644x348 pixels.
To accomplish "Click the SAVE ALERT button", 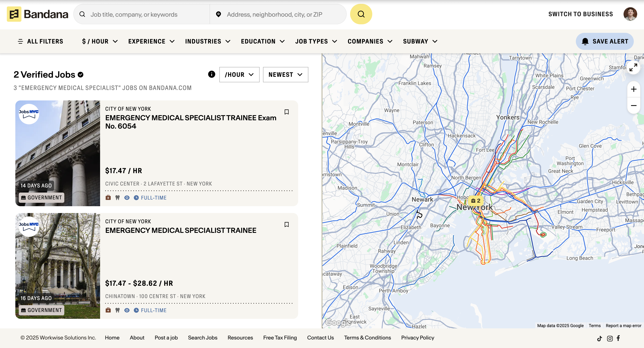I will (605, 41).
